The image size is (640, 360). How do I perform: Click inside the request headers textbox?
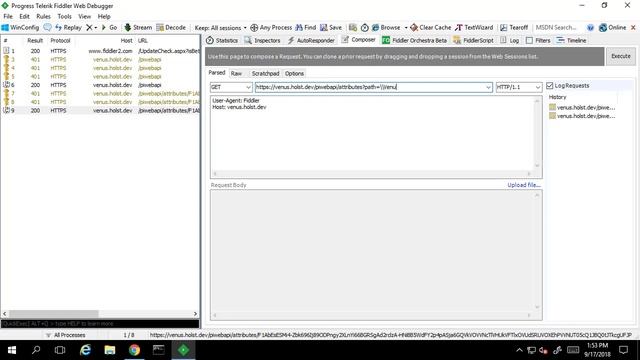(373, 135)
